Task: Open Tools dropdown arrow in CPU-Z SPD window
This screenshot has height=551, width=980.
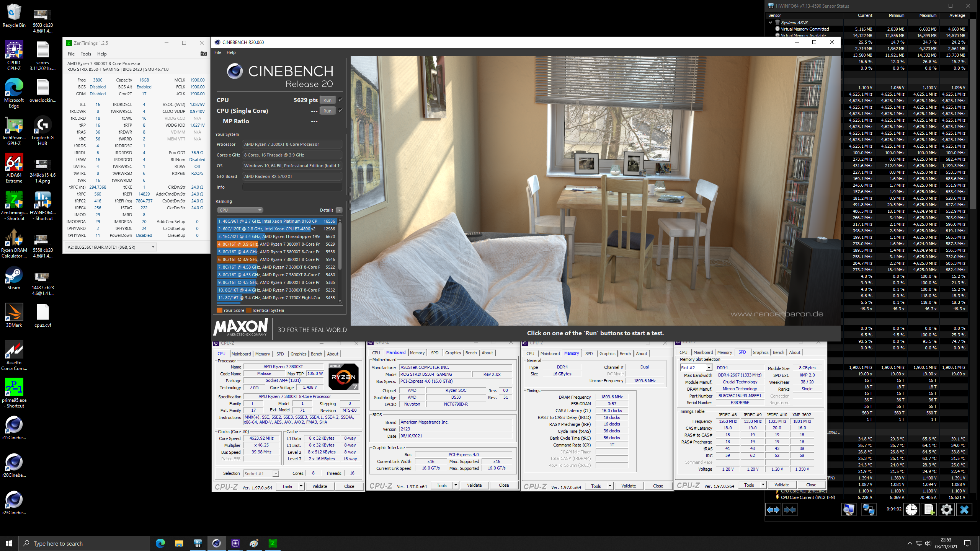Action: (x=763, y=485)
